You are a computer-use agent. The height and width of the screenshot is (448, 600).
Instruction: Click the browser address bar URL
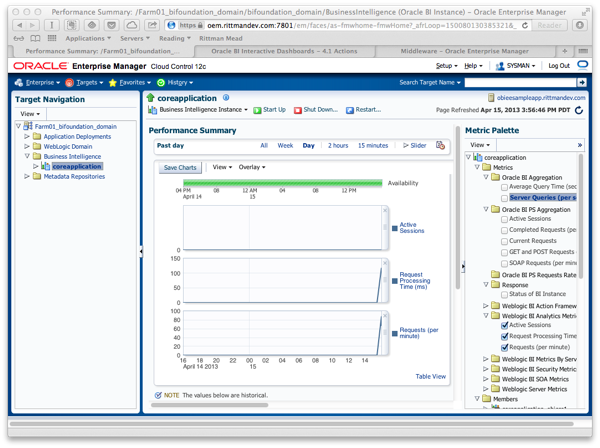[x=361, y=26]
